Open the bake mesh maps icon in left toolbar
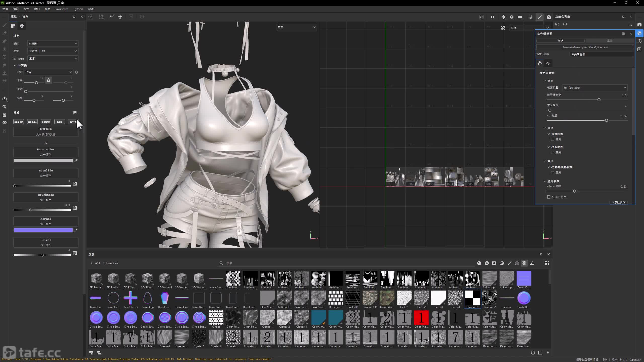Screen dimensions: 644x362 click(x=4, y=107)
